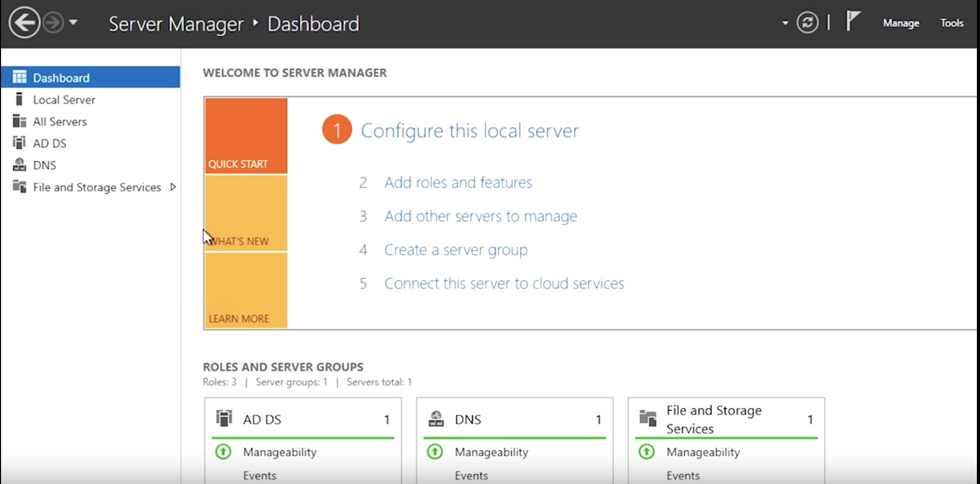Click Configure this local server link
This screenshot has width=980, height=484.
tap(469, 131)
